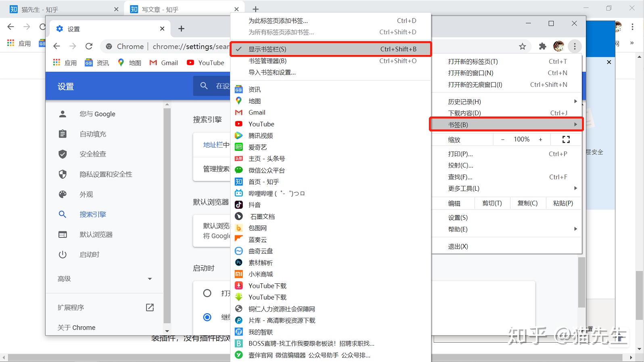Screen dimensions: 644x362
Task: Click 地图 in the settings bookmarks bar
Action: pyautogui.click(x=130, y=62)
